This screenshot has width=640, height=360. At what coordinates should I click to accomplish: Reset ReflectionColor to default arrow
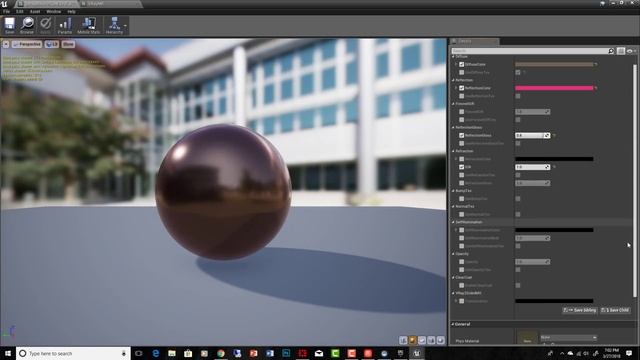pos(596,88)
